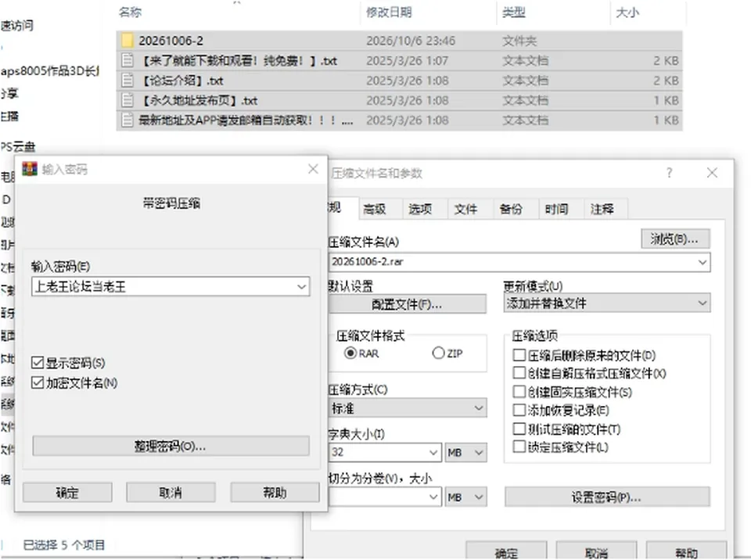This screenshot has height=560, width=751.
Task: Toggle the 加密文件名(N) checkbox
Action: point(38,382)
